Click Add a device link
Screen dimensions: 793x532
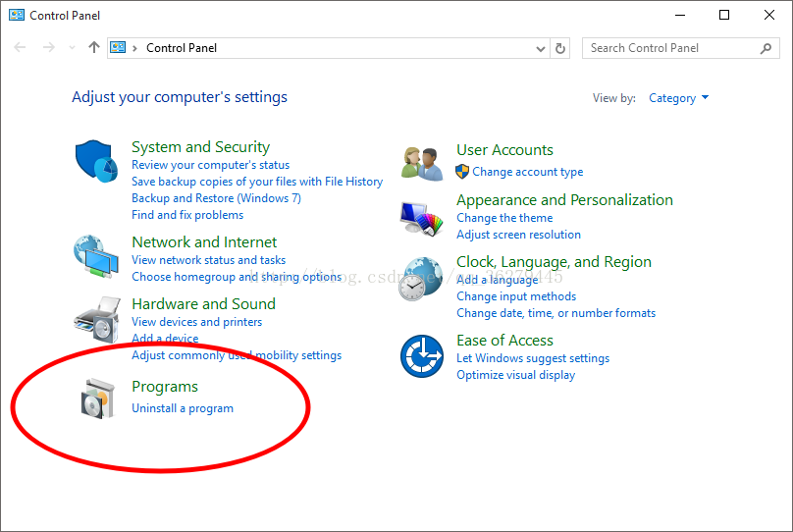[165, 339]
